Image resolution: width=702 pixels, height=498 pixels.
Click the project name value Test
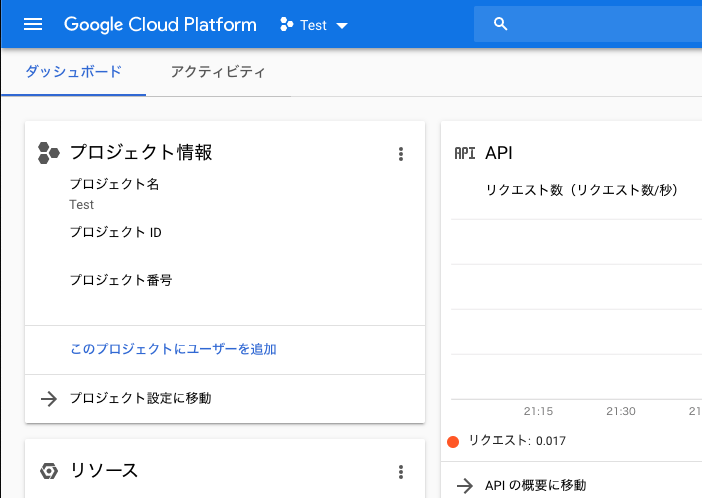point(81,205)
